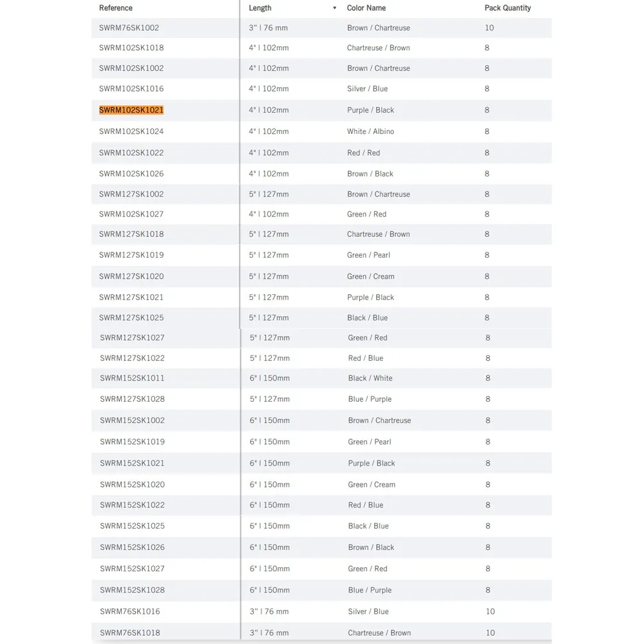Click the SWRM127SK1019 reference
The image size is (644, 644).
point(131,255)
